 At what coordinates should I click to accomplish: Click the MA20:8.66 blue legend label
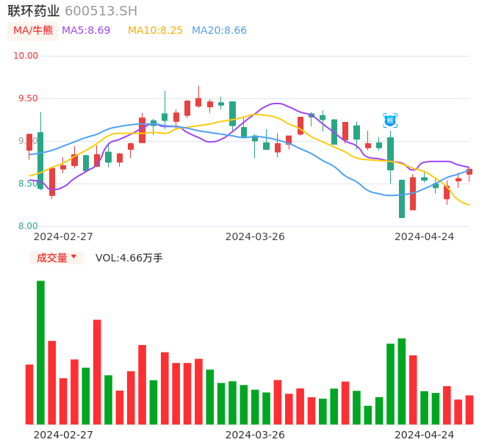[x=219, y=31]
